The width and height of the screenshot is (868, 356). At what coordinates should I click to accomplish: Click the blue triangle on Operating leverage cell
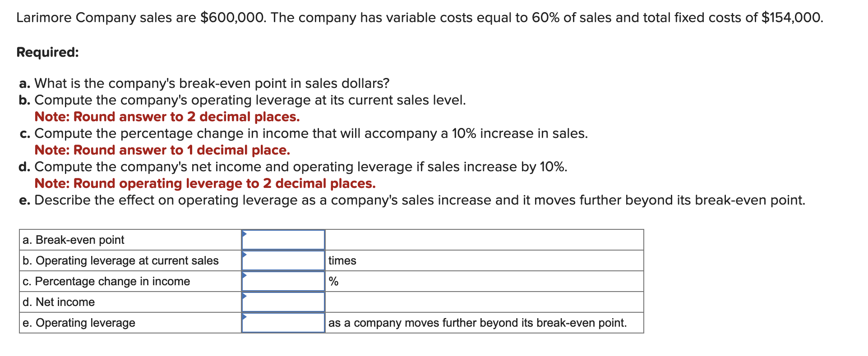(x=245, y=255)
